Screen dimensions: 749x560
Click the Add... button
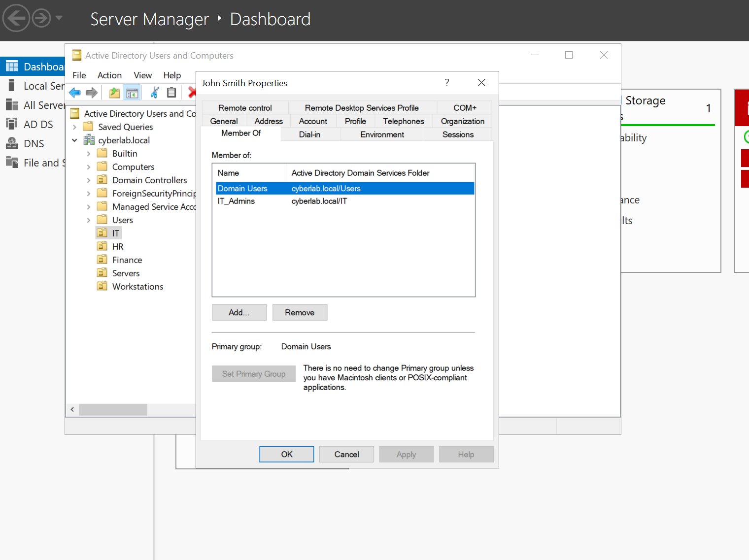(x=239, y=313)
